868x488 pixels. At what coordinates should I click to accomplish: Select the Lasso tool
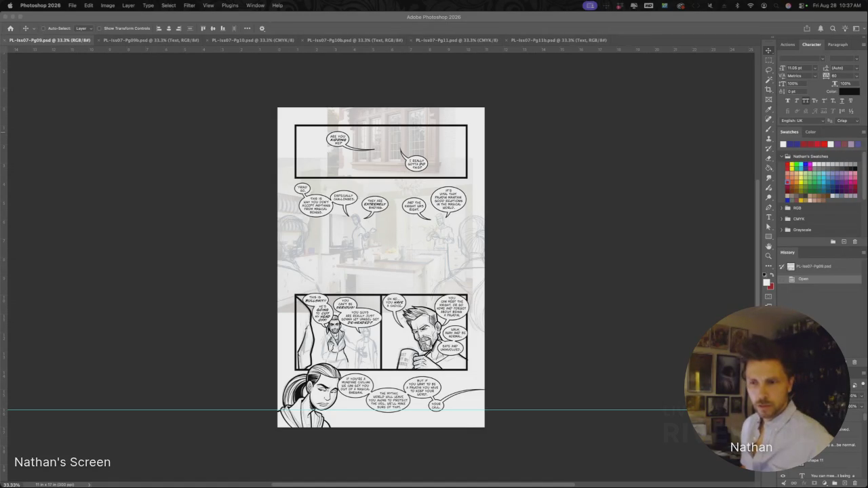point(768,70)
